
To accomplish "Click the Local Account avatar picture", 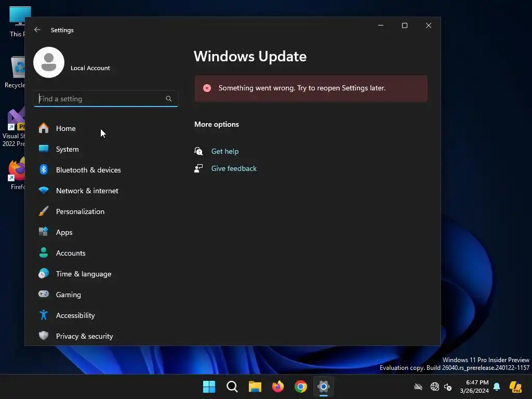I will coord(49,62).
